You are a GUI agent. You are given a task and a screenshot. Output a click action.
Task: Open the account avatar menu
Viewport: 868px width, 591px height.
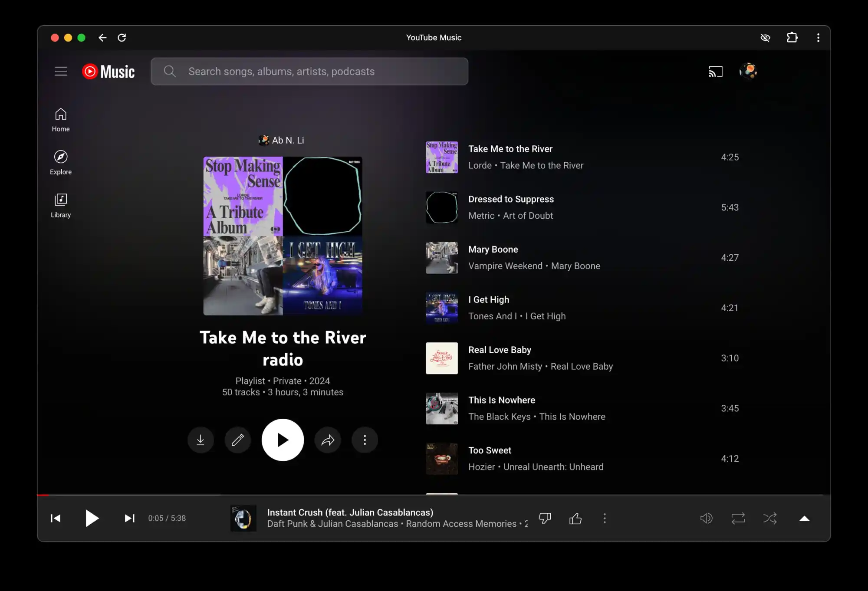coord(748,71)
